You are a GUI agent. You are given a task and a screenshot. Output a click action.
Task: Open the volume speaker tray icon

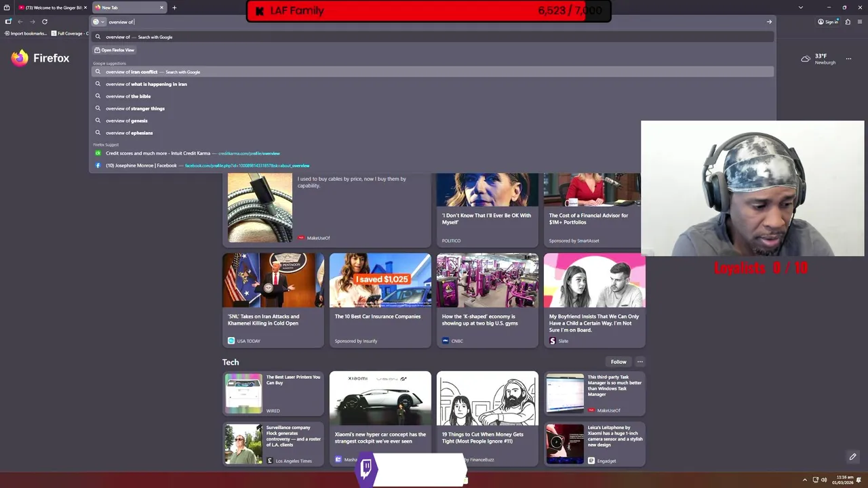(825, 480)
